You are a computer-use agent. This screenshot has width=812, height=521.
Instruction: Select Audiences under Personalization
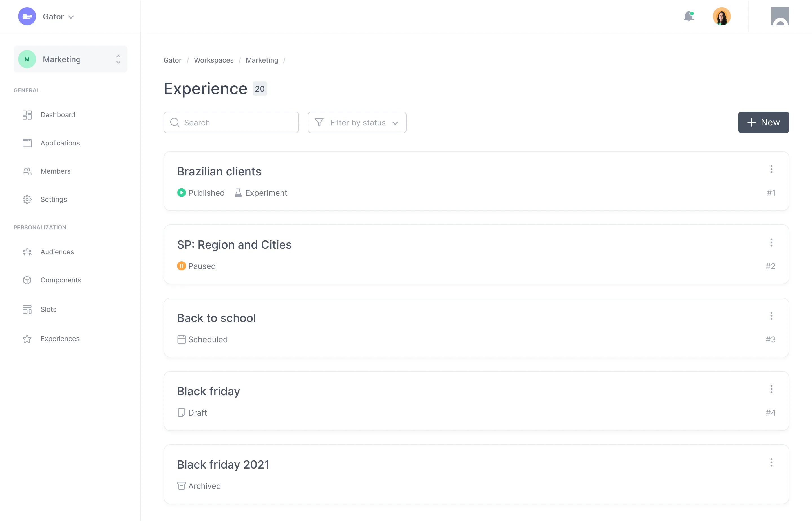(57, 252)
